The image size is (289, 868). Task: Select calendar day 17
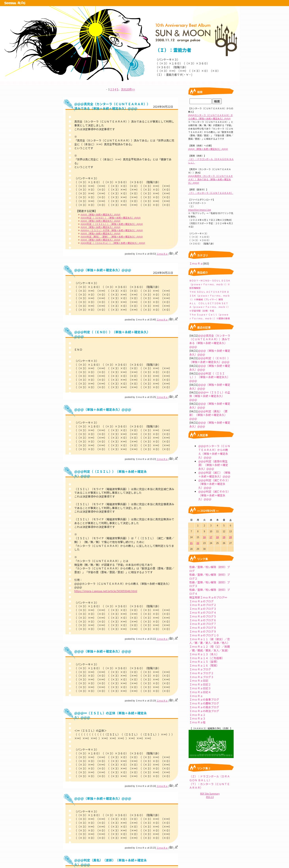coord(211,537)
